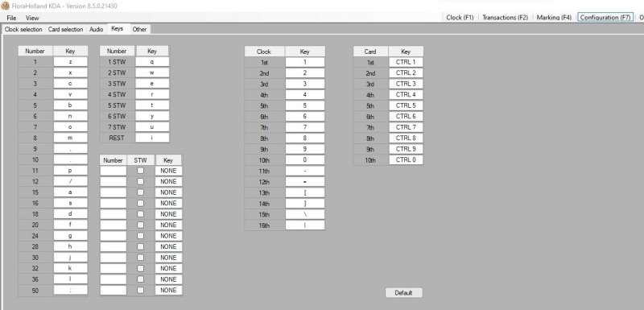Toggle STW checkbox in fourth custom row

pyautogui.click(x=140, y=203)
